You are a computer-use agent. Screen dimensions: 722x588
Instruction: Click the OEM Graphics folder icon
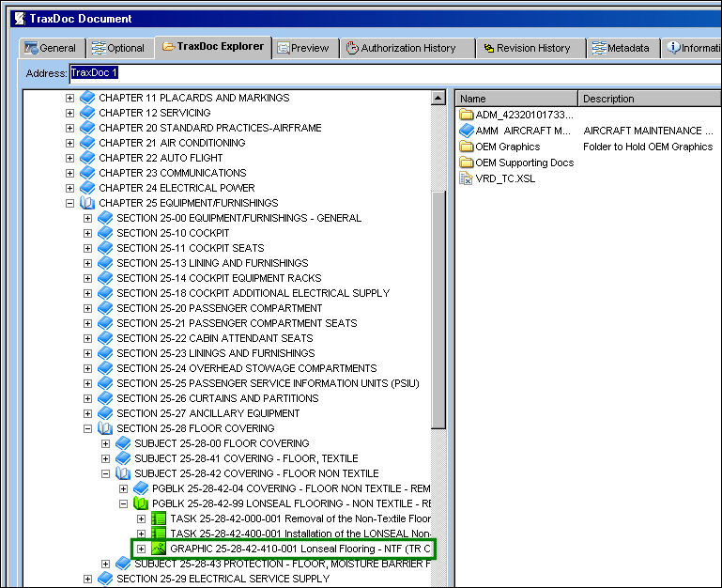click(x=467, y=147)
